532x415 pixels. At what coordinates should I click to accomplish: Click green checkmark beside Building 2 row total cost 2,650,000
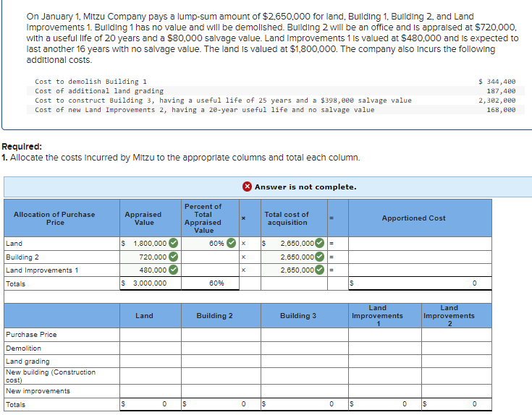(319, 257)
